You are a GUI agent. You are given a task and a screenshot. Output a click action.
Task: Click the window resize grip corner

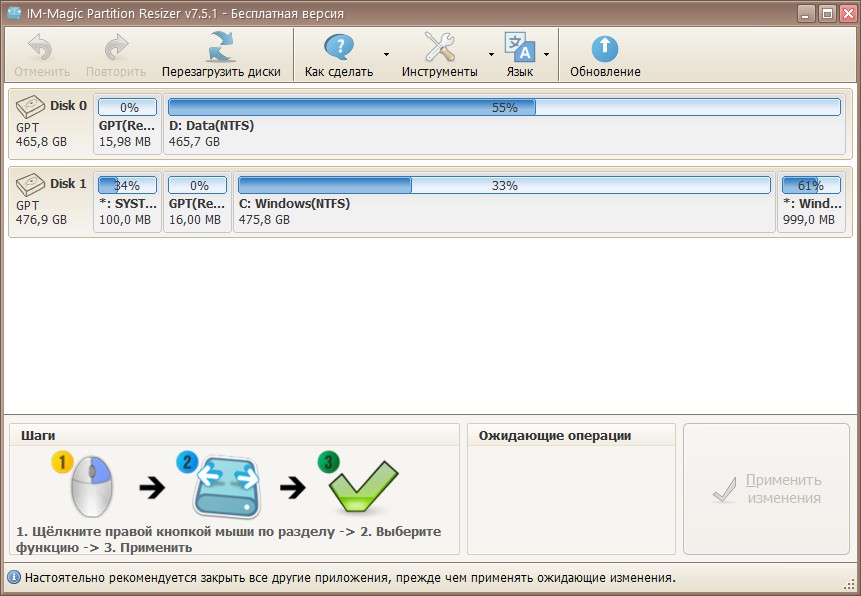pos(849,584)
